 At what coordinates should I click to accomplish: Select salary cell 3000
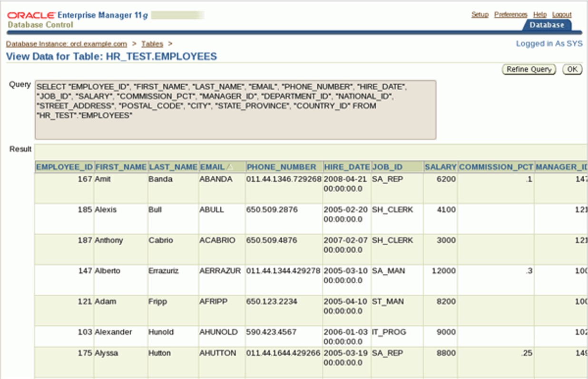pos(446,240)
